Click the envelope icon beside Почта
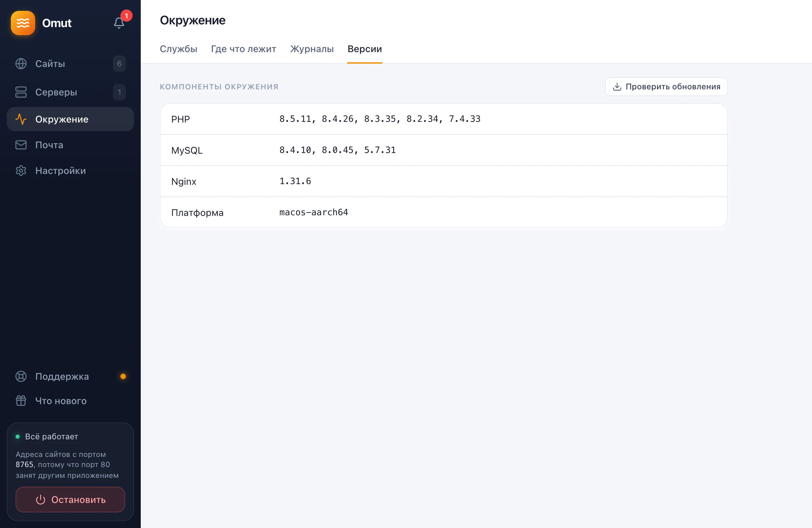 click(x=21, y=145)
